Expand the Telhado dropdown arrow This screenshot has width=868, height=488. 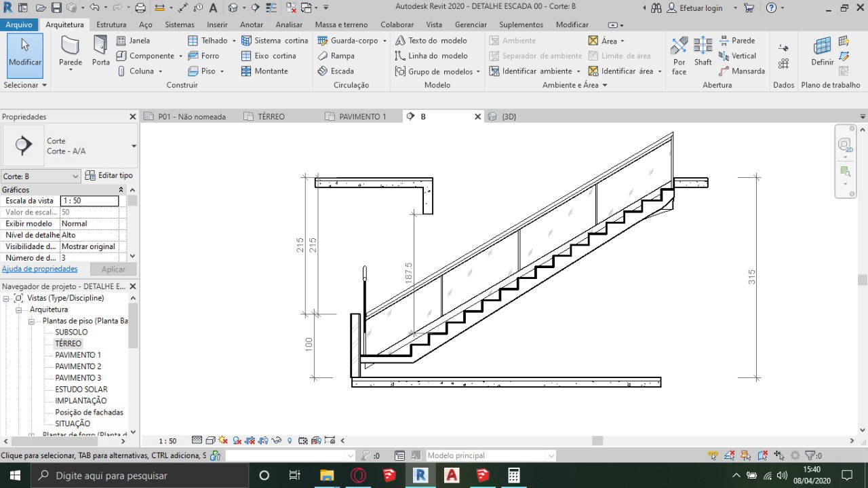pos(234,41)
